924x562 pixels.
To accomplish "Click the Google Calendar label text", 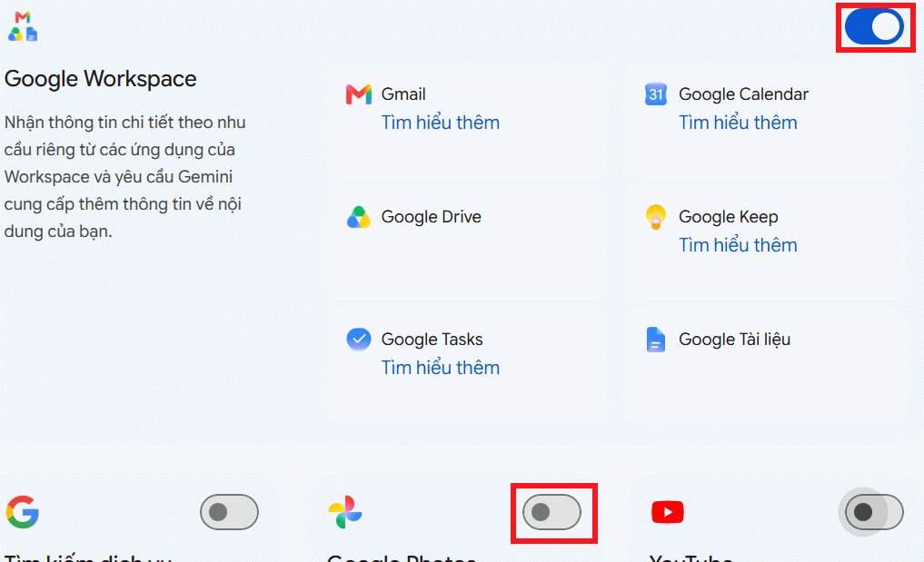I will click(x=744, y=94).
